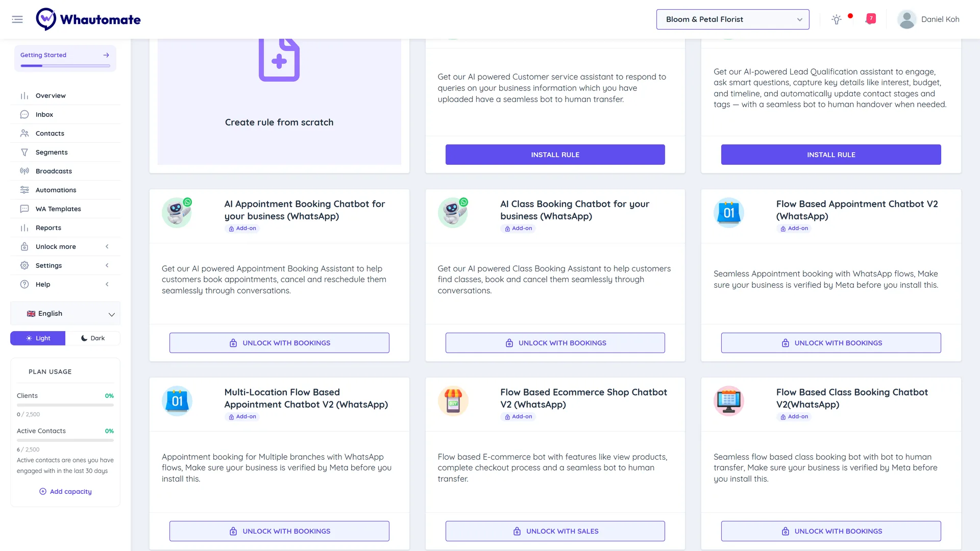Click the AI Appointment Booking robot icon

tap(177, 212)
